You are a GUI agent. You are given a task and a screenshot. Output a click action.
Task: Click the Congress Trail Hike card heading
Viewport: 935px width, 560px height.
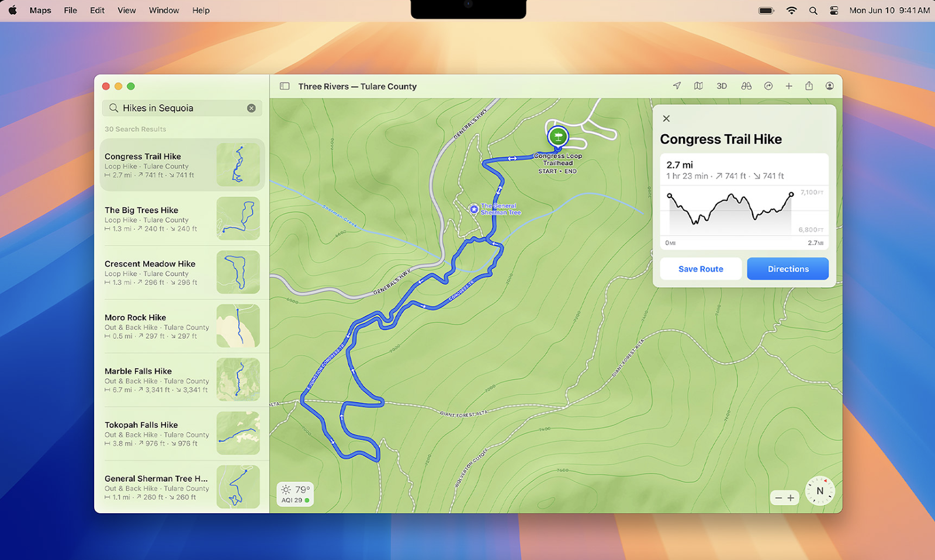point(721,139)
